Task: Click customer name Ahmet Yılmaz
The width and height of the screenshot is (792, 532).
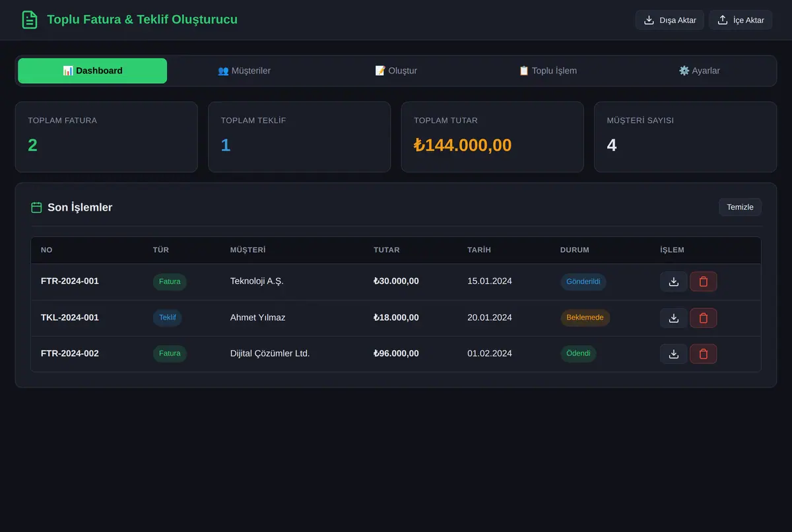Action: (x=258, y=317)
